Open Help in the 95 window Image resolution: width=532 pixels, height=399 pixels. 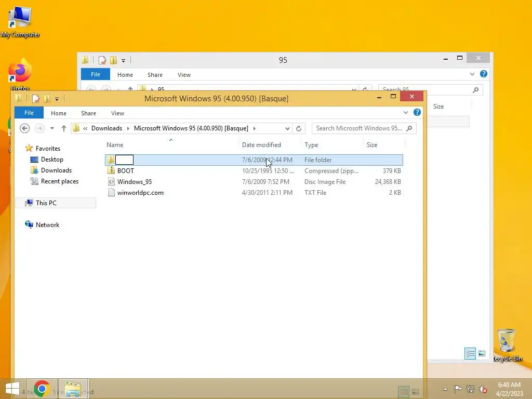[484, 74]
